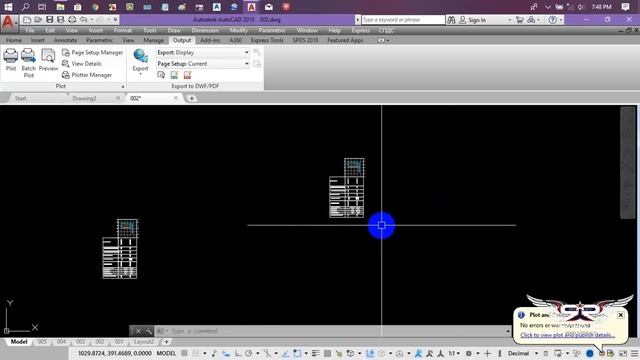
Task: Expand Quick Access toolbar customize arrow
Action: (116, 20)
